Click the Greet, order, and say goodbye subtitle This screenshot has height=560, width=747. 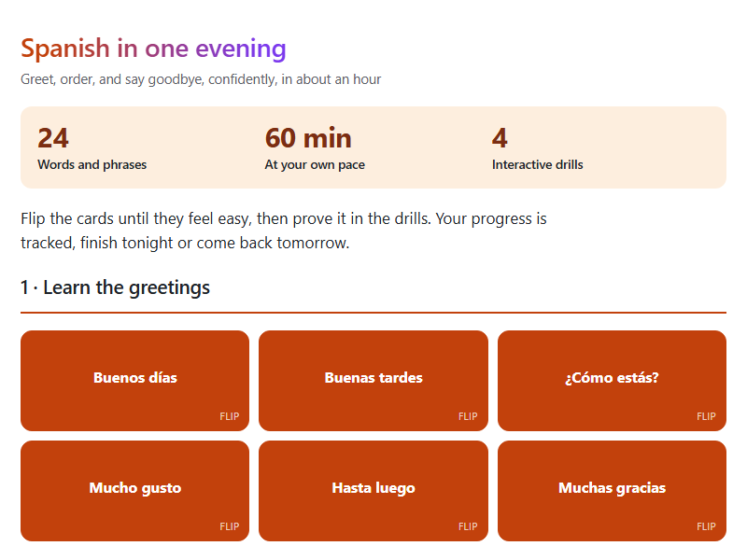pos(201,79)
